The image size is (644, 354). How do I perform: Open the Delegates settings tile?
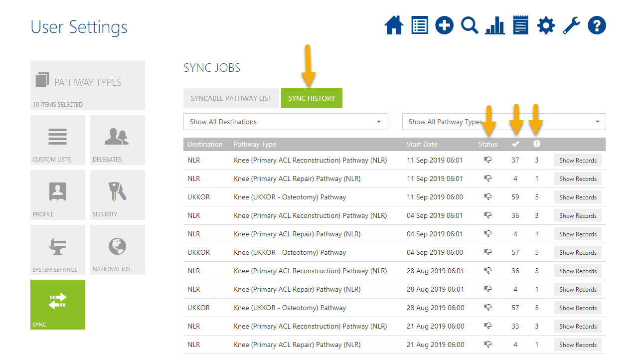(117, 140)
